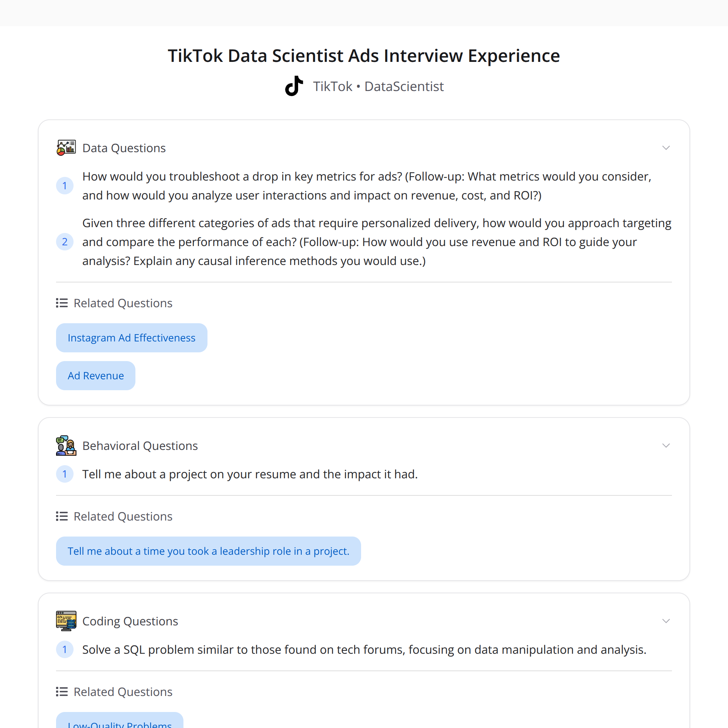Collapse the Data Questions section chevron

[x=666, y=148]
